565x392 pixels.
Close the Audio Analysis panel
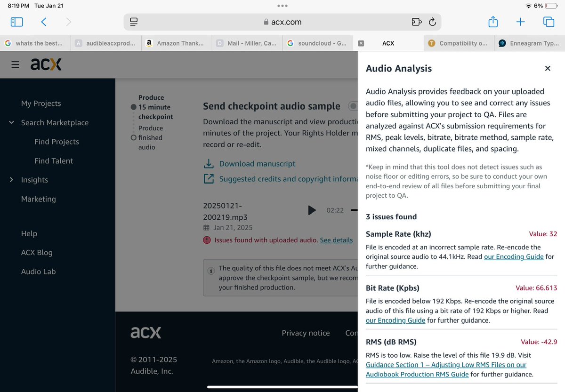548,68
